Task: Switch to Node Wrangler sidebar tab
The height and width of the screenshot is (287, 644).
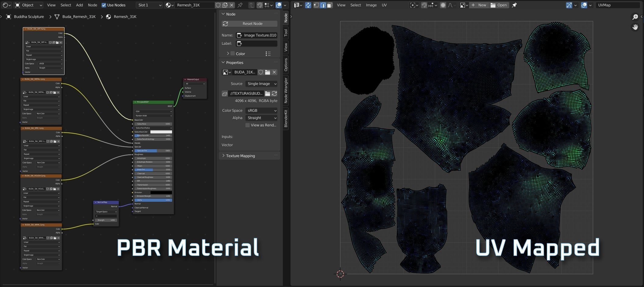Action: coord(286,90)
